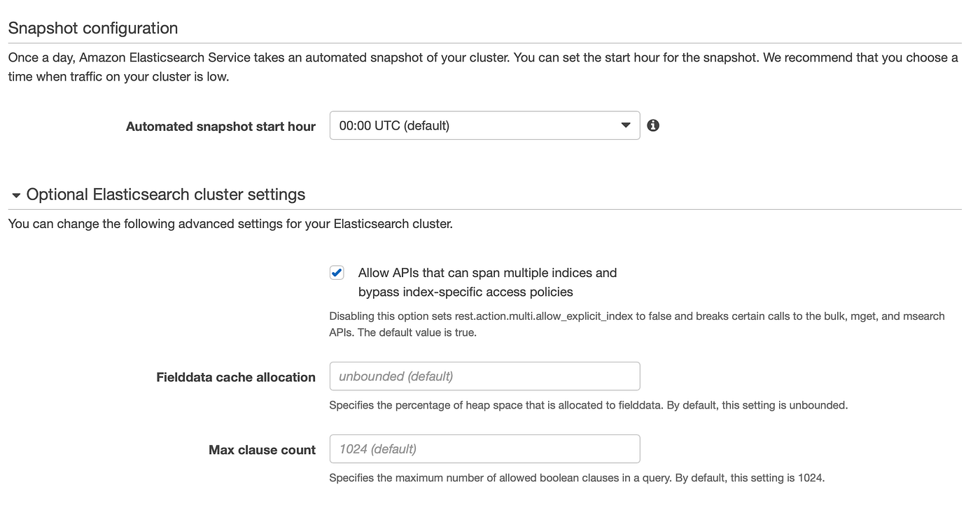Image resolution: width=980 pixels, height=517 pixels.
Task: Click the info icon beside snapshot start hour
Action: click(653, 125)
